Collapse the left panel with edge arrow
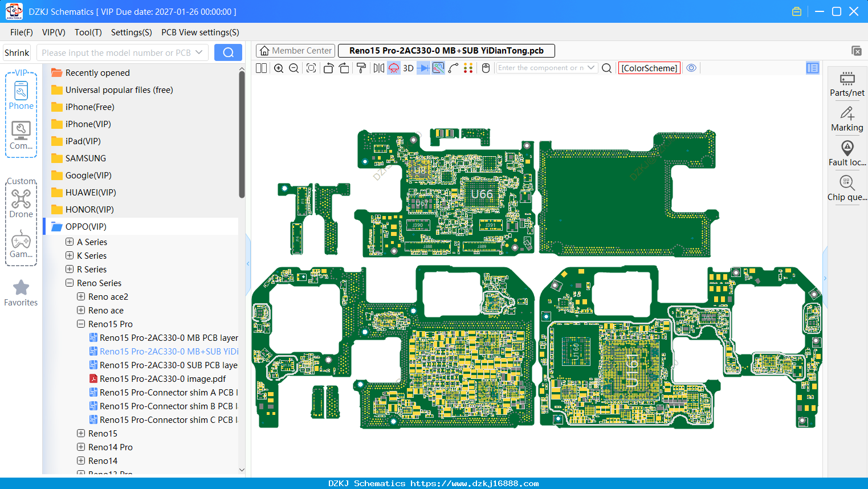Image resolution: width=868 pixels, height=489 pixels. [248, 263]
